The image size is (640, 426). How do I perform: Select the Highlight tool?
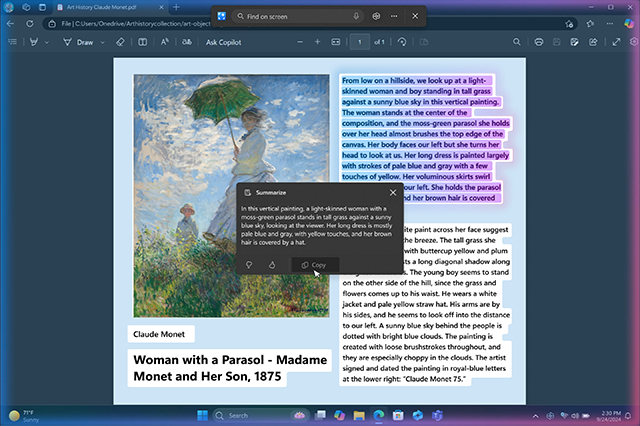34,42
